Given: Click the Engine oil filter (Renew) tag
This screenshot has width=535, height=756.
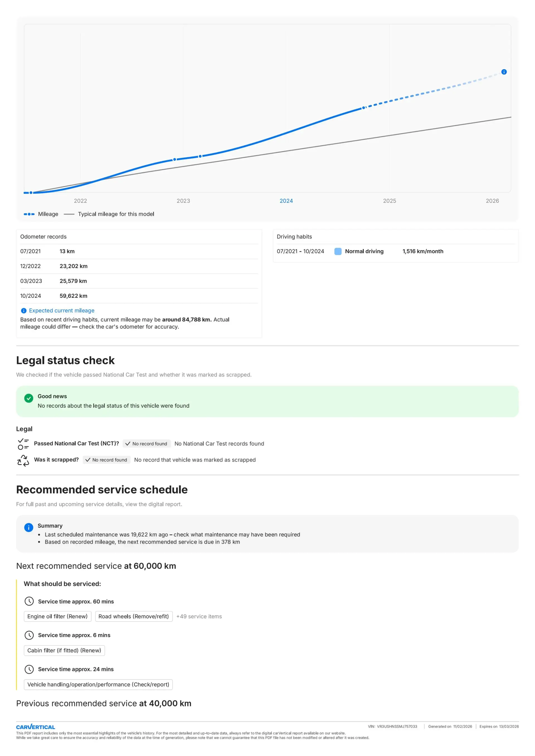Looking at the screenshot, I should [57, 616].
